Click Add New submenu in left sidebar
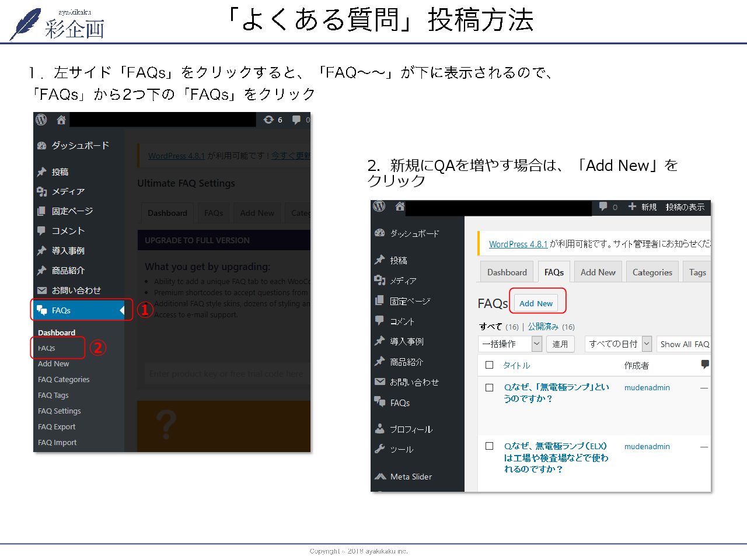The image size is (747, 560). click(x=54, y=363)
